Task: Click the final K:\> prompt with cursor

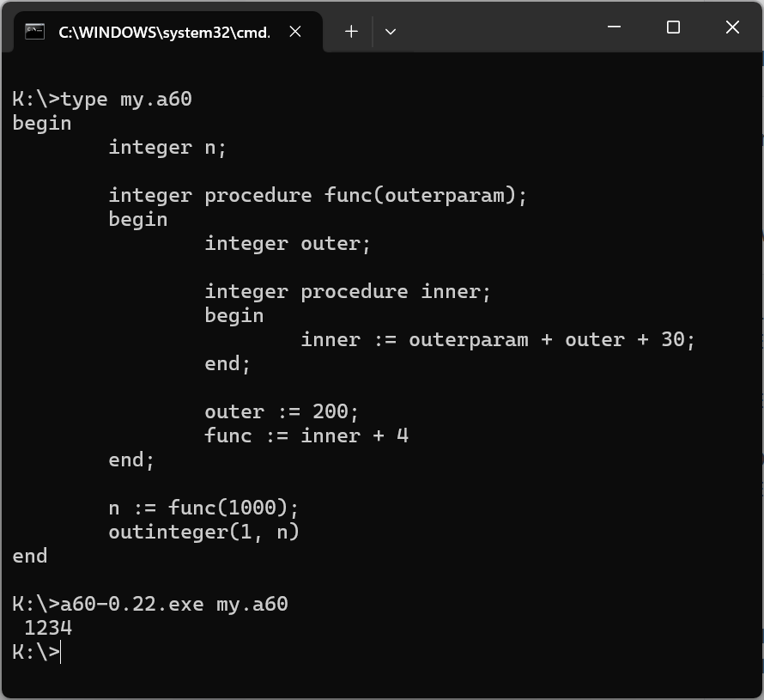Action: (37, 652)
